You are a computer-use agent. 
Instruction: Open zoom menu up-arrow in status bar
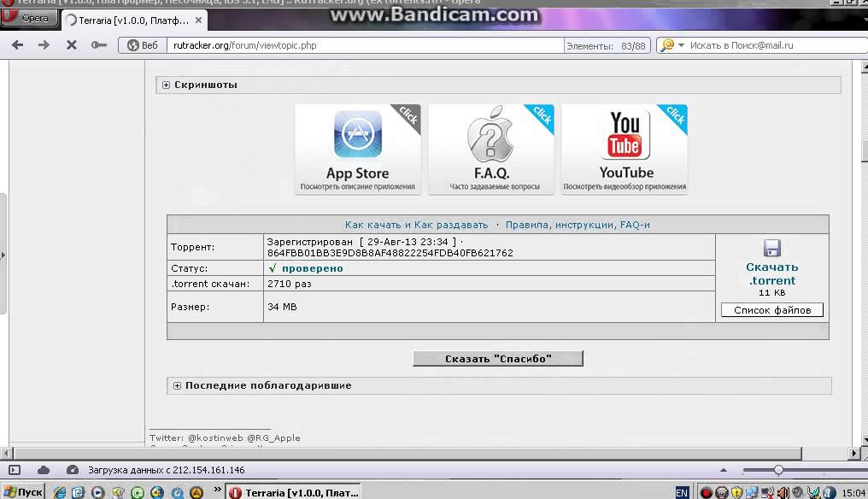click(724, 470)
